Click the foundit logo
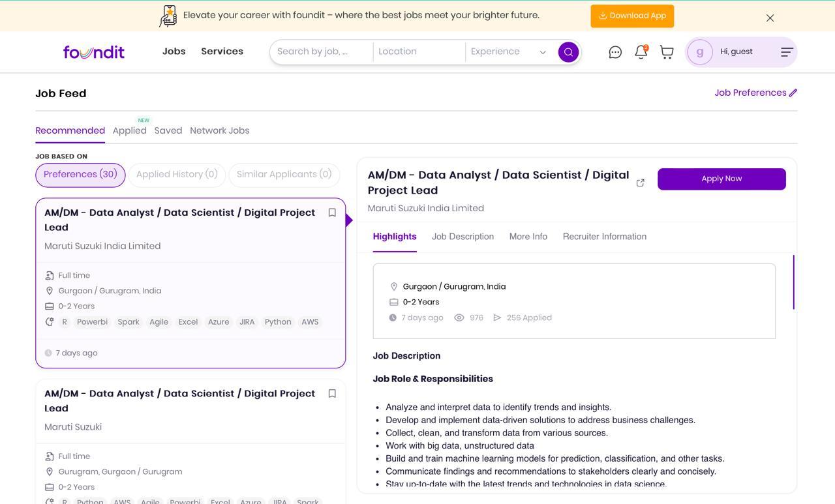Image resolution: width=835 pixels, height=504 pixels. (x=94, y=52)
